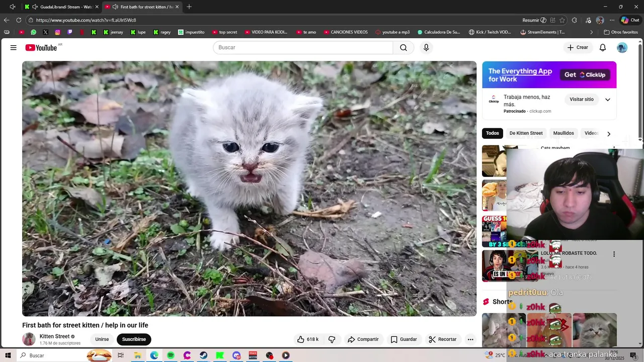The height and width of the screenshot is (362, 644).
Task: Mute the First bath kitten tab audio
Action: (115, 7)
